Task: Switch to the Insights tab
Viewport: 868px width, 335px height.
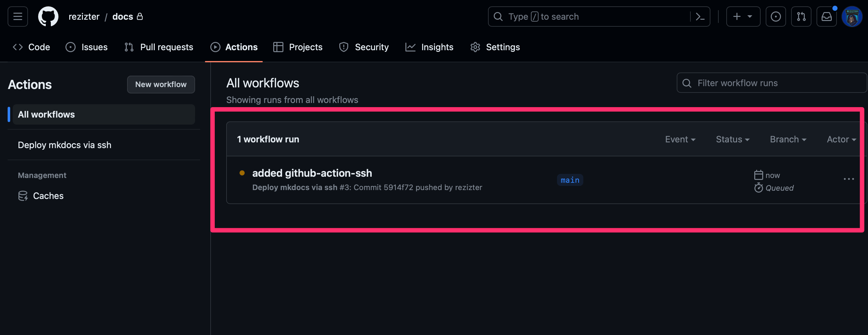Action: (429, 47)
